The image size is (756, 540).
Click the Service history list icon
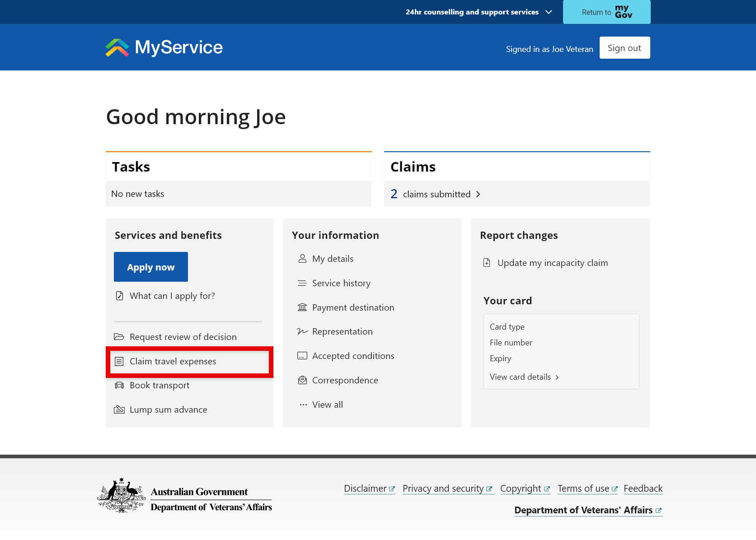coord(302,283)
